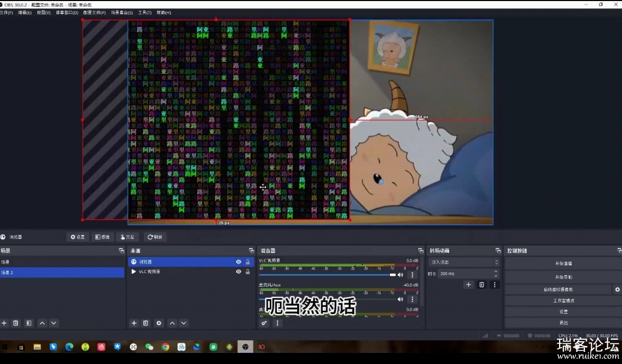Select the 浏览器 browser source row
Image resolution: width=622 pixels, height=364 pixels.
(x=191, y=262)
